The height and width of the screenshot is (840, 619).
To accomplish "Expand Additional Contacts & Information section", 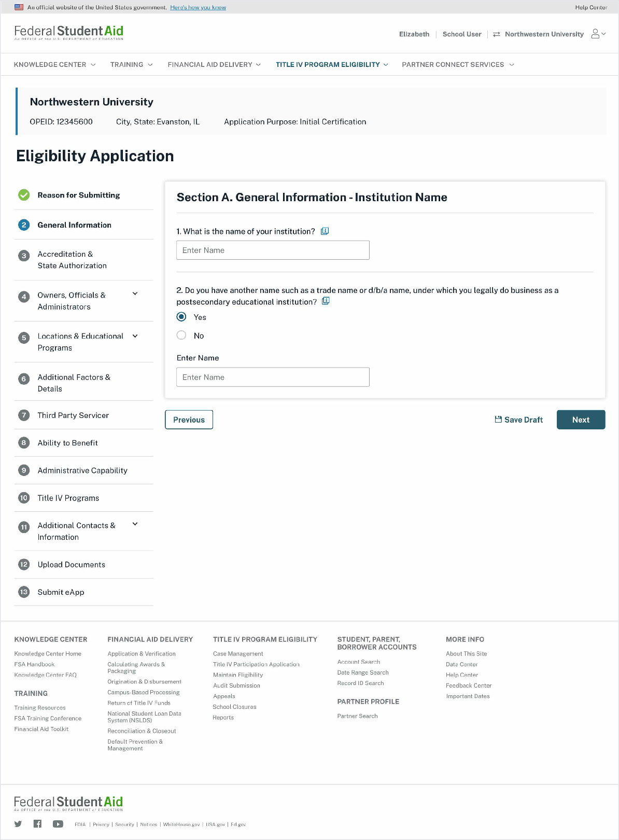I will (x=135, y=524).
